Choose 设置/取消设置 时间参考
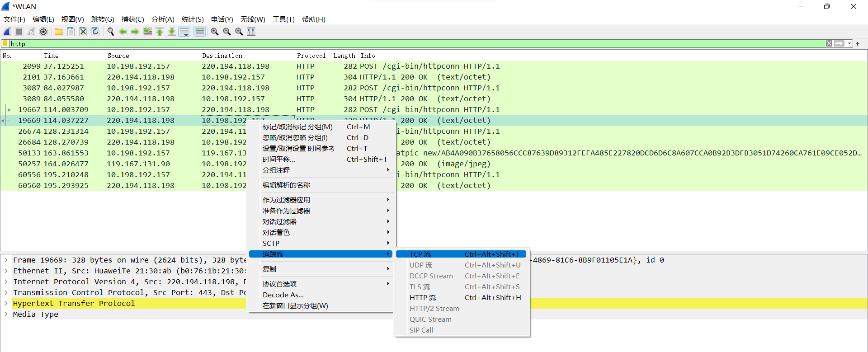 click(321, 149)
